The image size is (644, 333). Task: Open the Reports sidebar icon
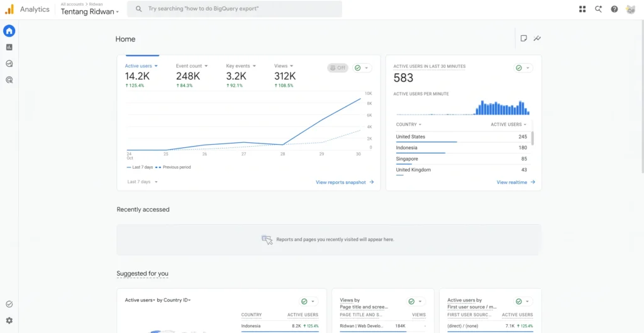tap(9, 47)
